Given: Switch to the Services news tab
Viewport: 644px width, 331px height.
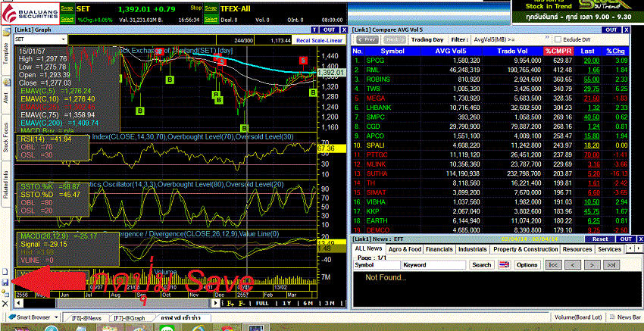Looking at the screenshot, I should coord(609,249).
